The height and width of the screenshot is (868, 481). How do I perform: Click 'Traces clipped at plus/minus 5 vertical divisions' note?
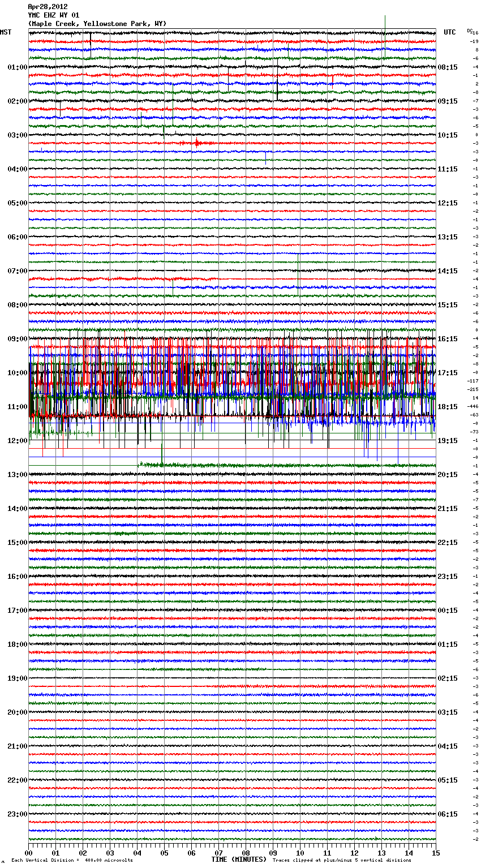click(342, 860)
